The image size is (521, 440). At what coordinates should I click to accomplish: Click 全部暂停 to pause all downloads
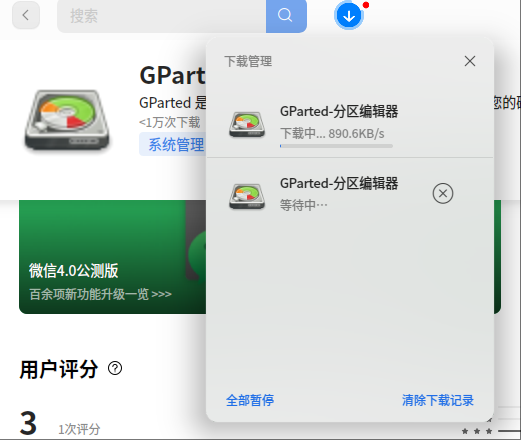(x=250, y=400)
